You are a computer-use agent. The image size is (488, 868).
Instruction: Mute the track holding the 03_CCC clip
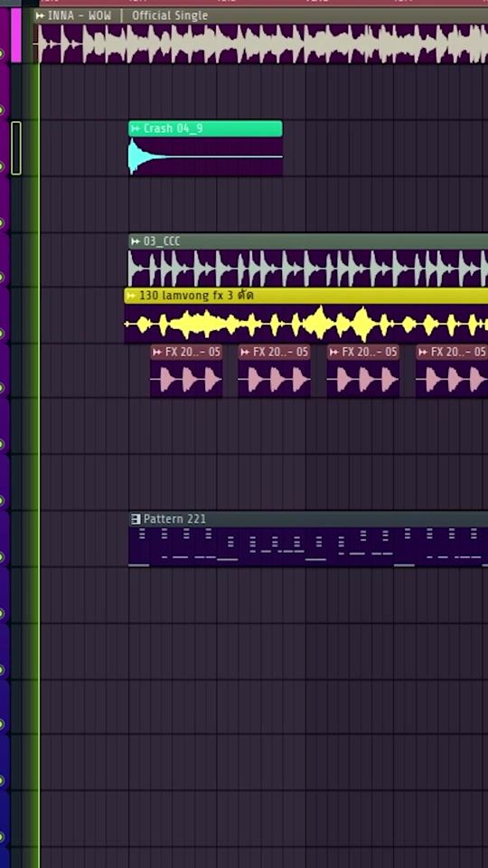tap(2, 278)
